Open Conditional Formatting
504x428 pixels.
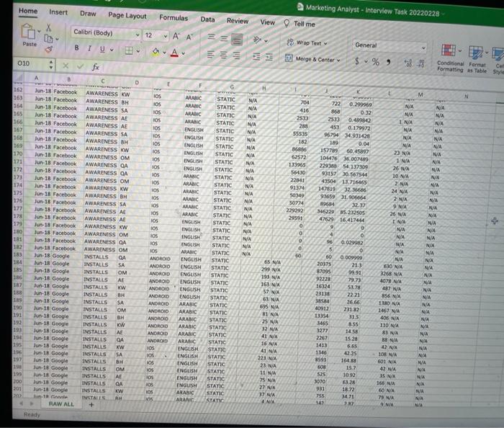[x=450, y=58]
